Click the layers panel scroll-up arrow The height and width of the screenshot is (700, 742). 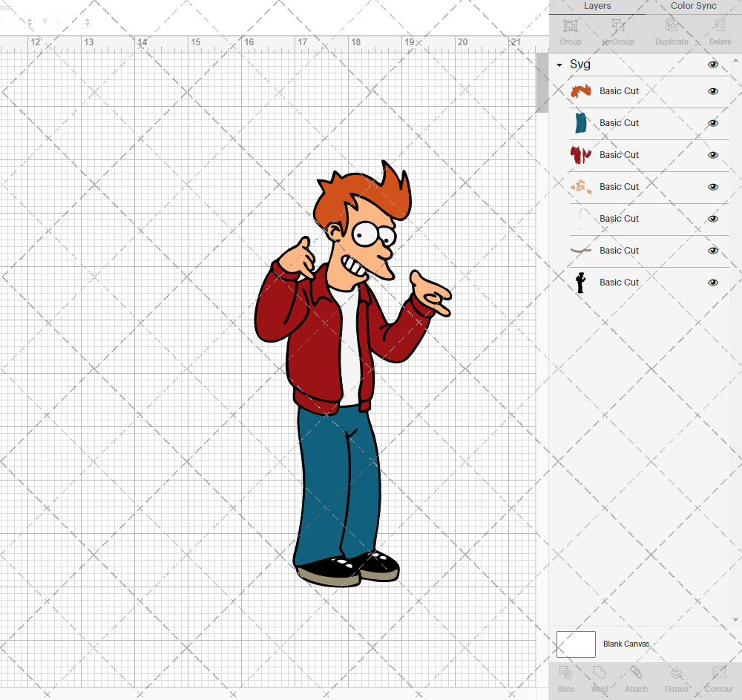735,61
